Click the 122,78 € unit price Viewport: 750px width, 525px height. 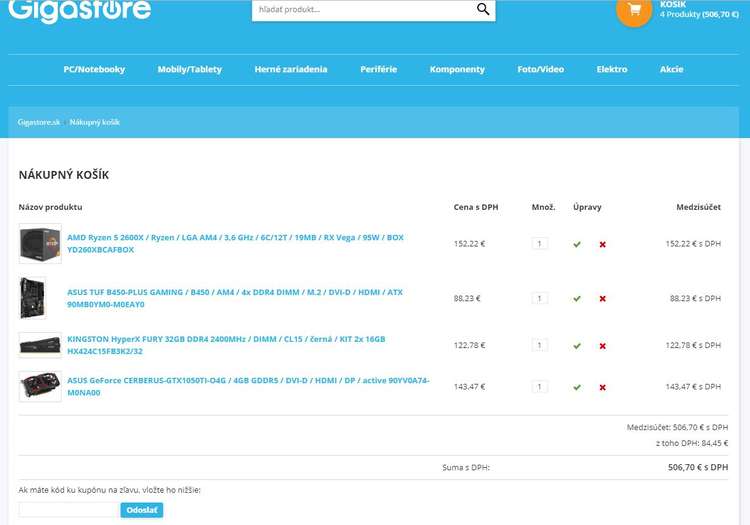469,345
